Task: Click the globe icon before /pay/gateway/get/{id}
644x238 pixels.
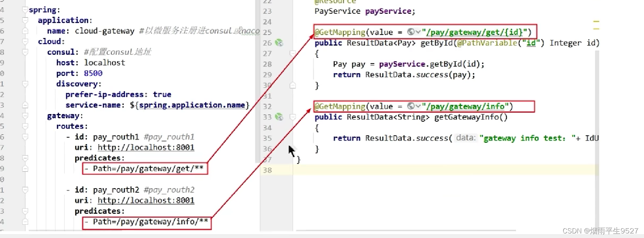Action: point(411,32)
